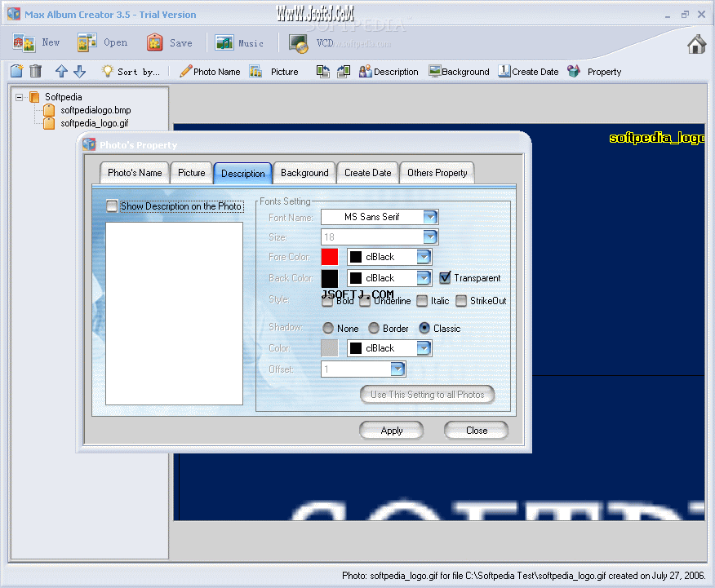Click the Max Album Creator title bar icon

[x=14, y=14]
